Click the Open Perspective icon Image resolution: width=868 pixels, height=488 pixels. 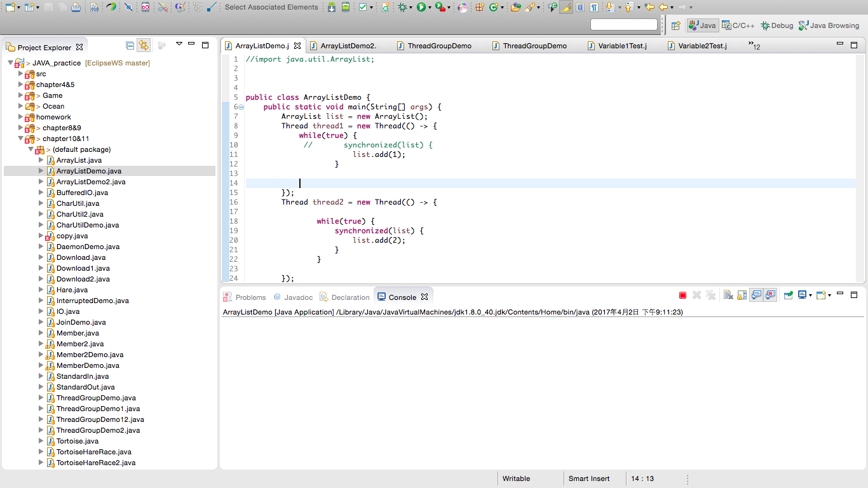pyautogui.click(x=676, y=25)
